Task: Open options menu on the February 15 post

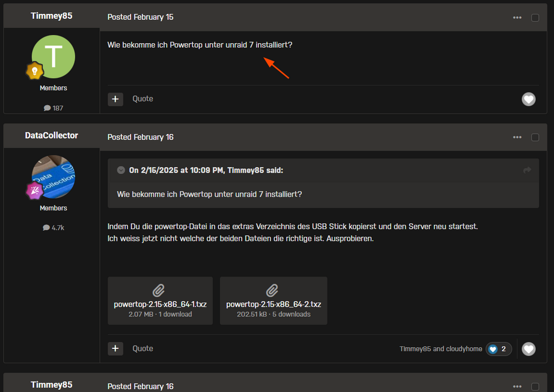Action: (517, 18)
